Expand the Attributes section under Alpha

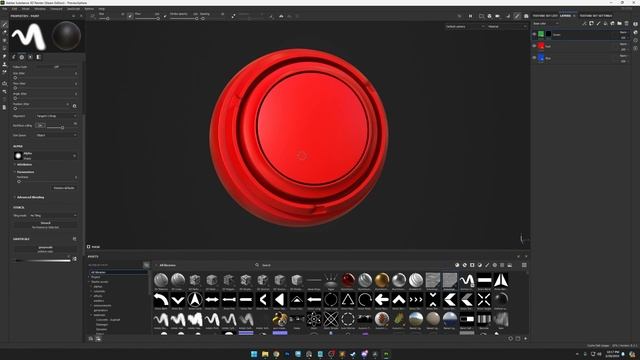(x=23, y=164)
